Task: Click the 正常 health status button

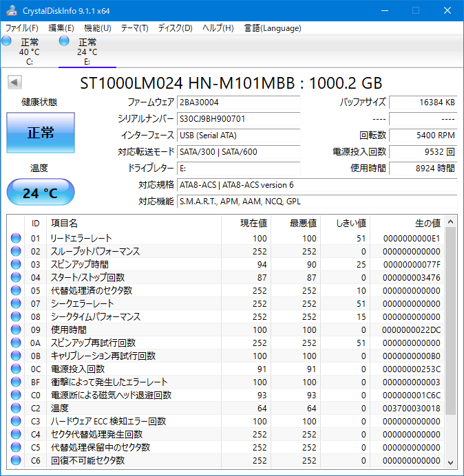Action: pos(41,133)
